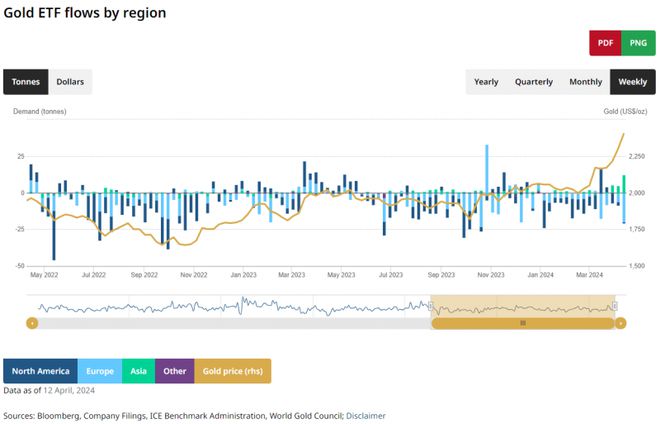Switch units to Tonnes
660x424 pixels.
[26, 82]
